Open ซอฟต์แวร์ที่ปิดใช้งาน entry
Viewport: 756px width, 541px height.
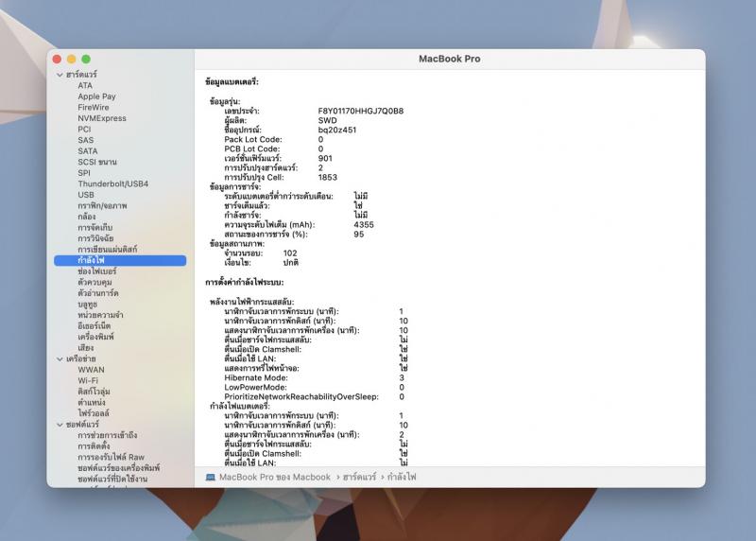[112, 480]
